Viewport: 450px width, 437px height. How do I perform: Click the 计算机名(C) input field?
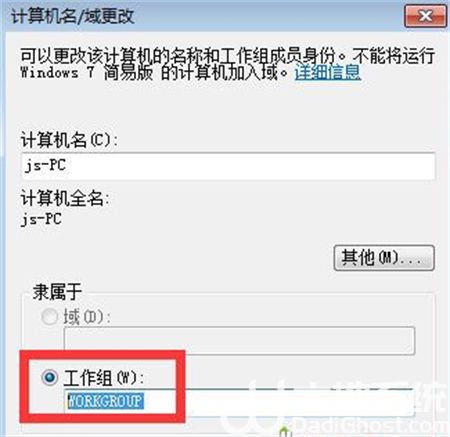228,166
